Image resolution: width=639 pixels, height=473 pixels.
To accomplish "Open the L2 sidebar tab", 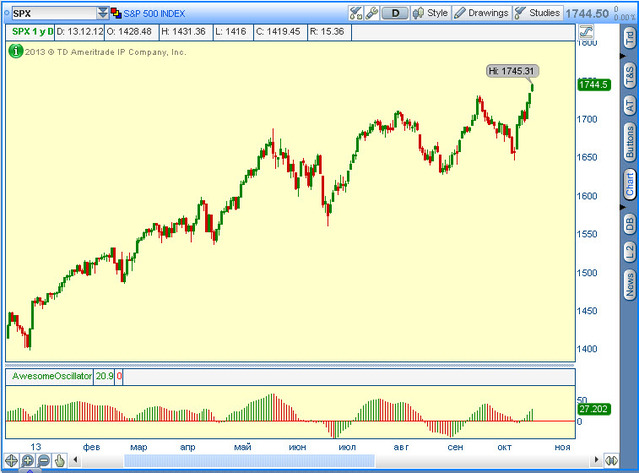I will point(630,251).
